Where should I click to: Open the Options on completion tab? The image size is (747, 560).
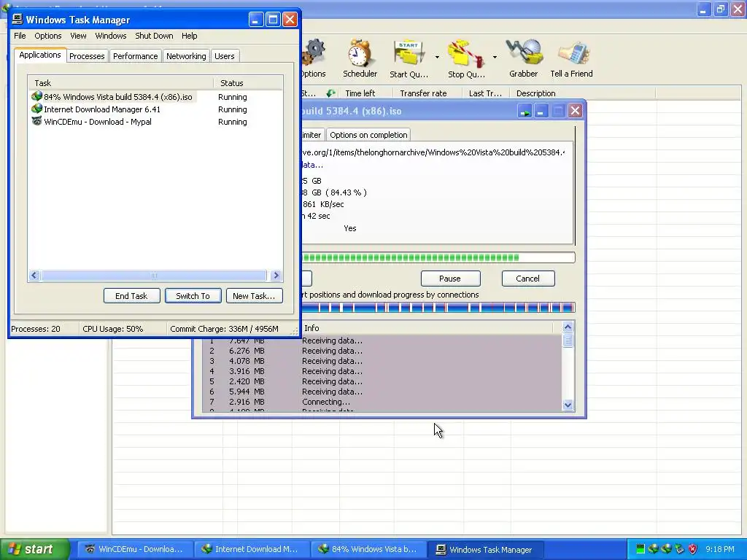coord(368,135)
